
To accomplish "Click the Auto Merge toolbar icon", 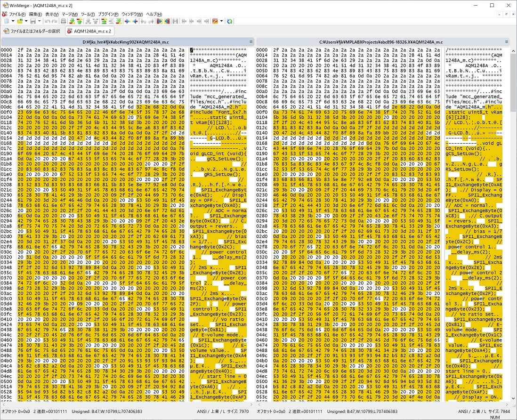I will tap(176, 21).
